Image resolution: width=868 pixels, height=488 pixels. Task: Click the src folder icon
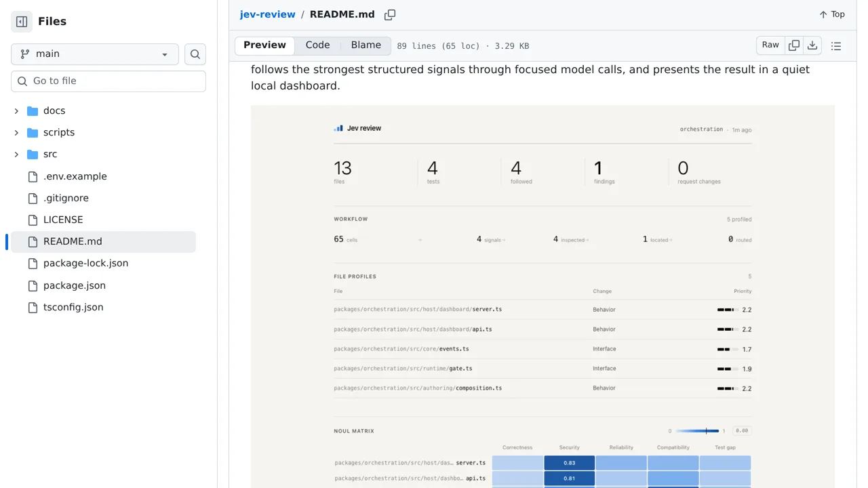(33, 155)
